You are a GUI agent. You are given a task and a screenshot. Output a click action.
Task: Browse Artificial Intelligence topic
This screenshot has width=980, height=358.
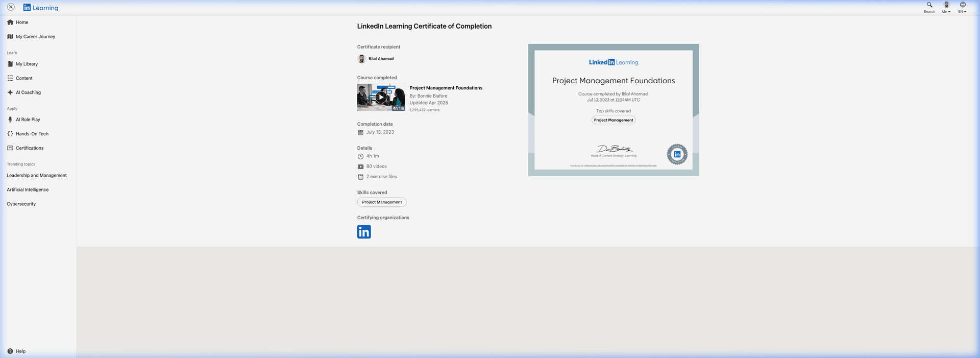(x=28, y=190)
